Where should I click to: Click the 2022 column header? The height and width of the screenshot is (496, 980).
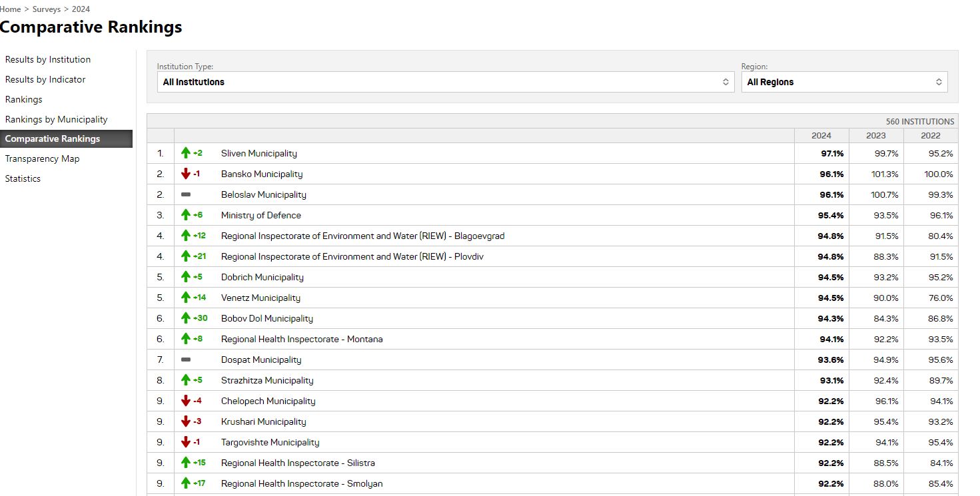point(930,135)
